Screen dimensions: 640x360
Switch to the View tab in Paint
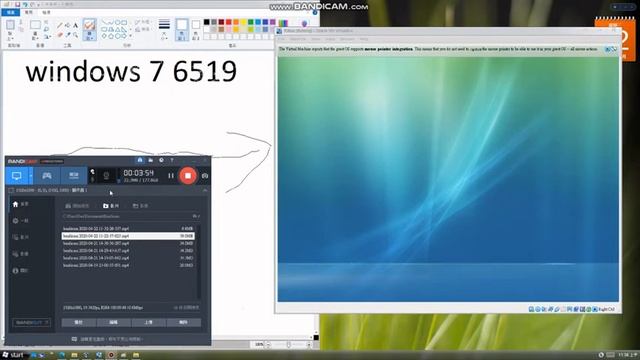pyautogui.click(x=46, y=13)
